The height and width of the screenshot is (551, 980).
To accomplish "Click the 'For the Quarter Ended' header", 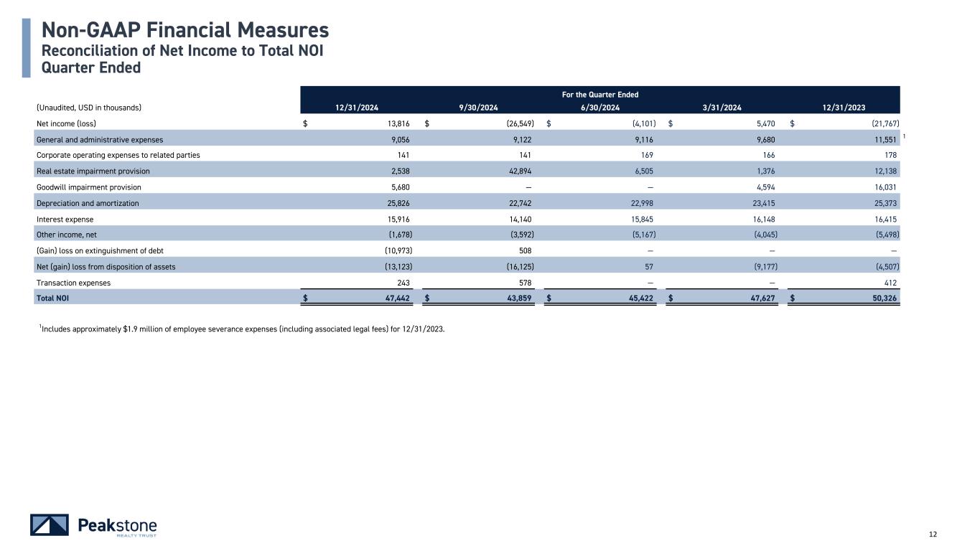I will point(600,95).
